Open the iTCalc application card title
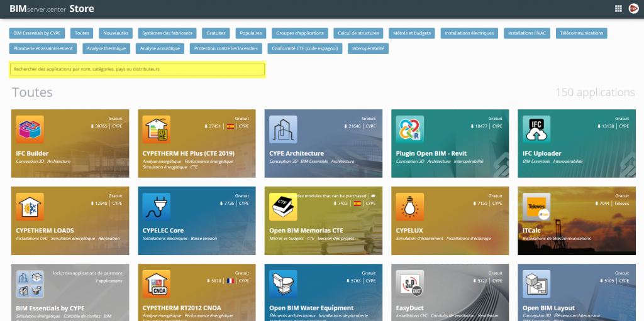The width and height of the screenshot is (644, 321). tap(531, 230)
